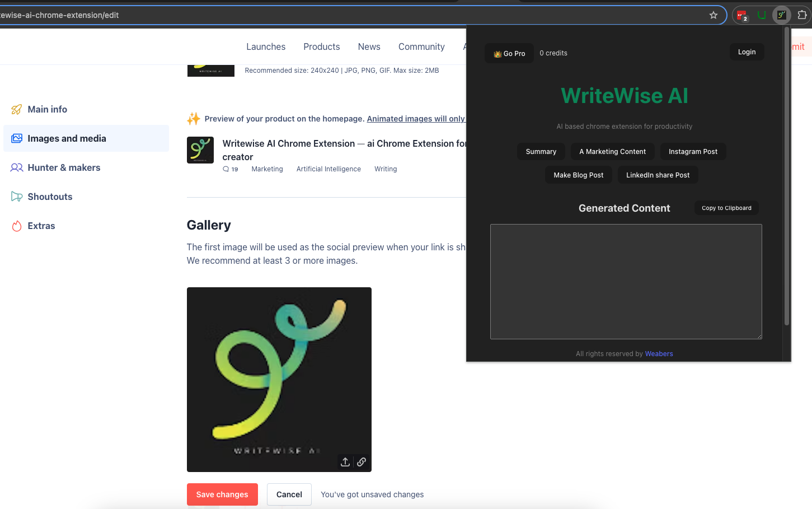Open Animated images will only link
The height and width of the screenshot is (509, 812).
pyautogui.click(x=416, y=119)
